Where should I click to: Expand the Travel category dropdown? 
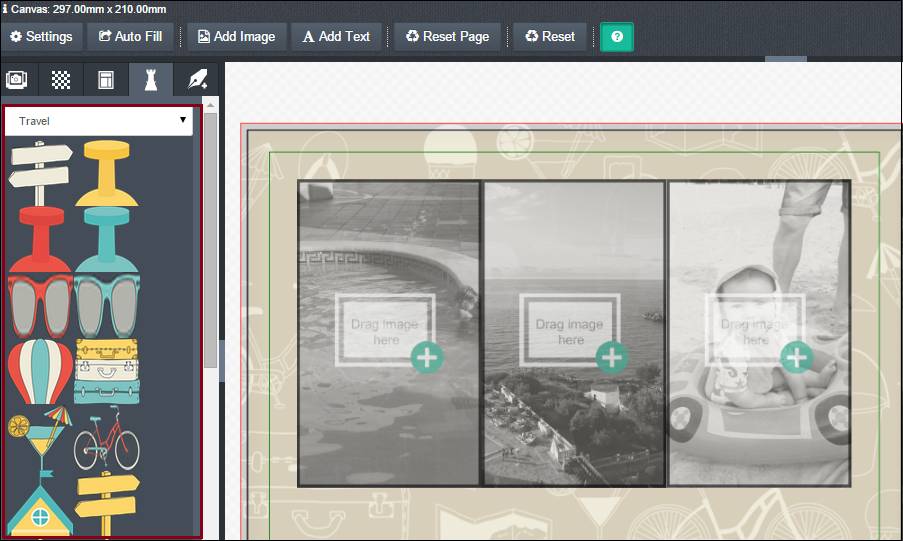[x=102, y=121]
